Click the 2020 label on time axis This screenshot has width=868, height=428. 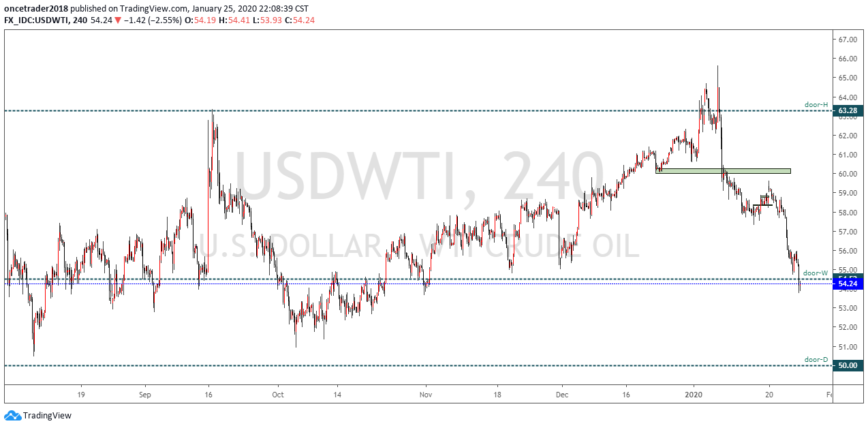tap(694, 395)
